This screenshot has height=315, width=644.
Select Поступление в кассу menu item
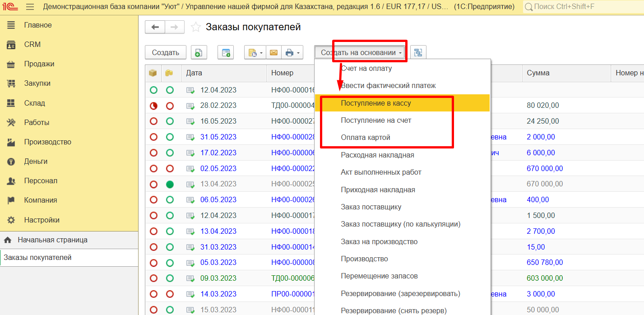pyautogui.click(x=375, y=103)
